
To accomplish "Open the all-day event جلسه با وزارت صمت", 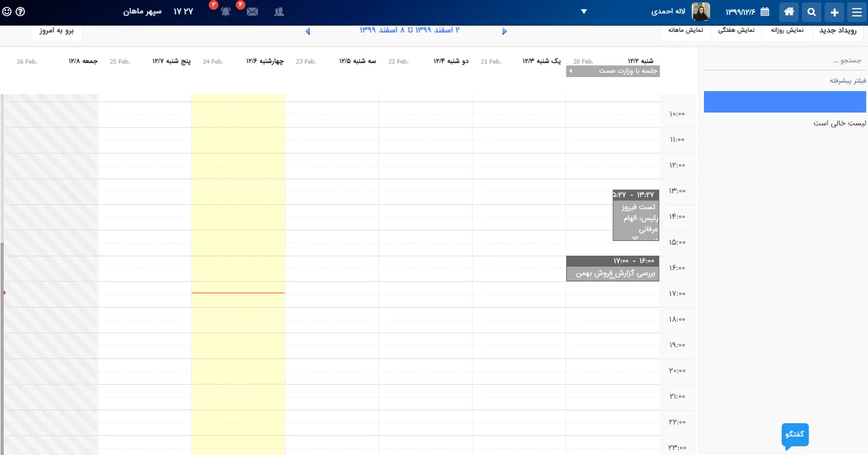I will point(613,71).
